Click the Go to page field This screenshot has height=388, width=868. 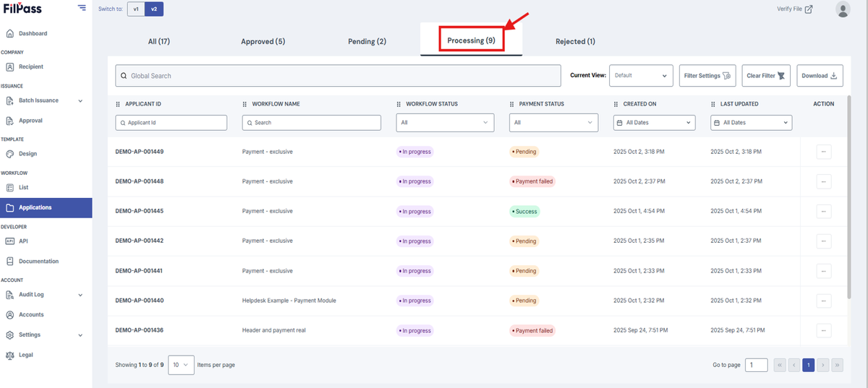pos(757,365)
